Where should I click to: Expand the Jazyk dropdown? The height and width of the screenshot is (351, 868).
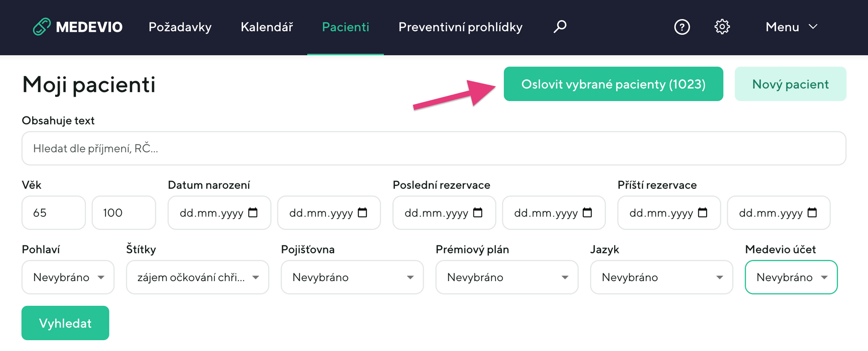click(661, 277)
